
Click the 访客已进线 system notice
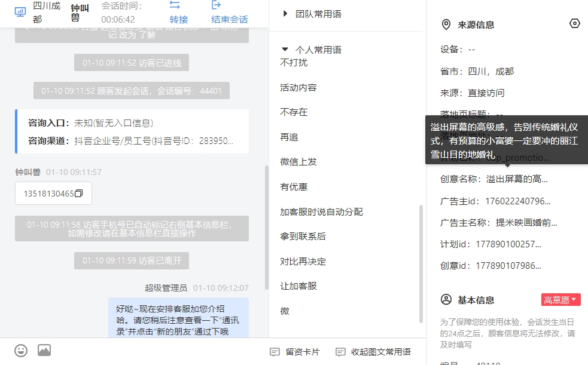point(132,63)
